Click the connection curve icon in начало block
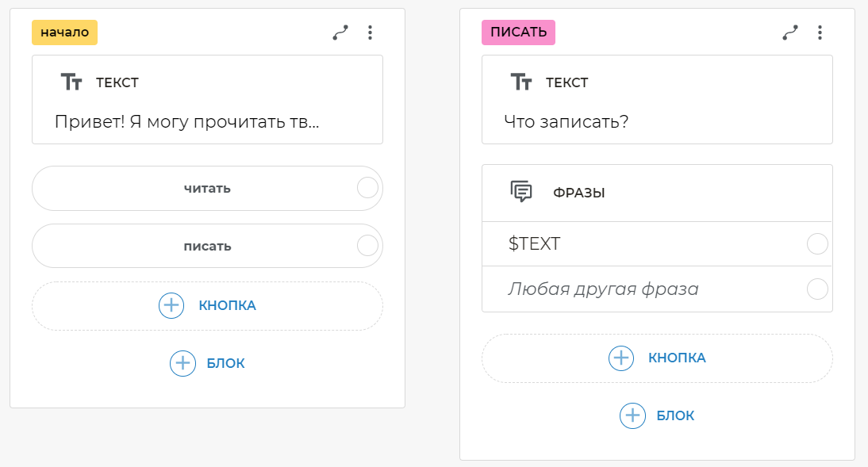This screenshot has height=467, width=868. [340, 33]
